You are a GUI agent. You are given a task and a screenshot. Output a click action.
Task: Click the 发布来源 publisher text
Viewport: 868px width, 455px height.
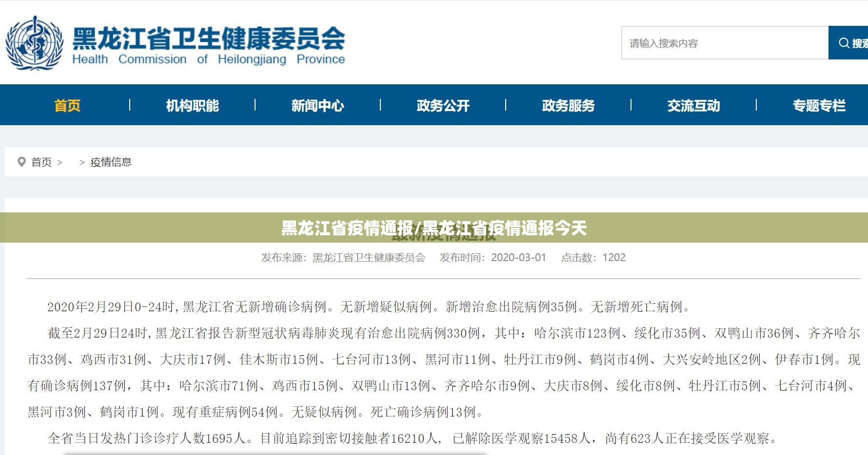(x=343, y=257)
